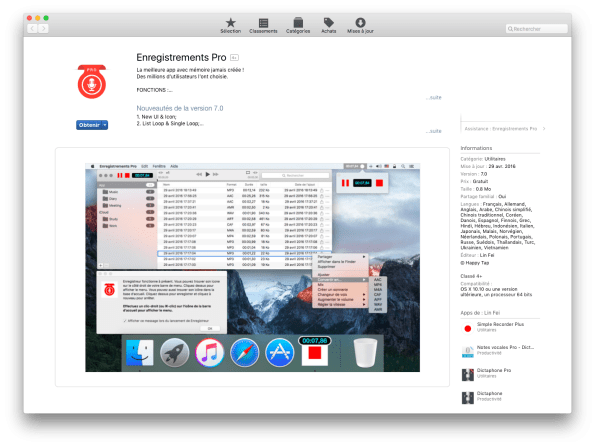Click the Enregistrements Pro app icon

coord(92,82)
